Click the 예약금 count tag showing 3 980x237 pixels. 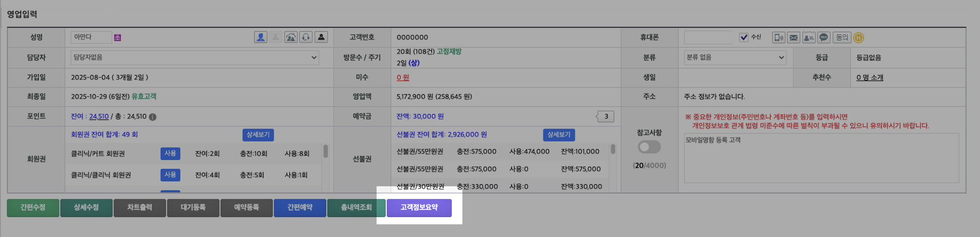pyautogui.click(x=606, y=116)
